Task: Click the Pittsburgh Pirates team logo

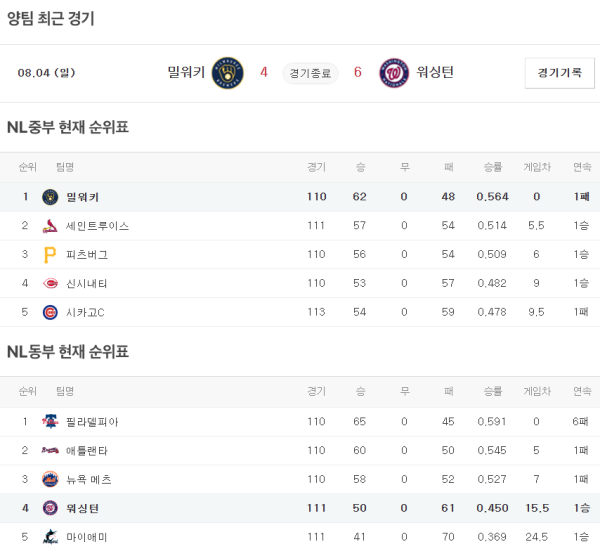Action: point(50,255)
